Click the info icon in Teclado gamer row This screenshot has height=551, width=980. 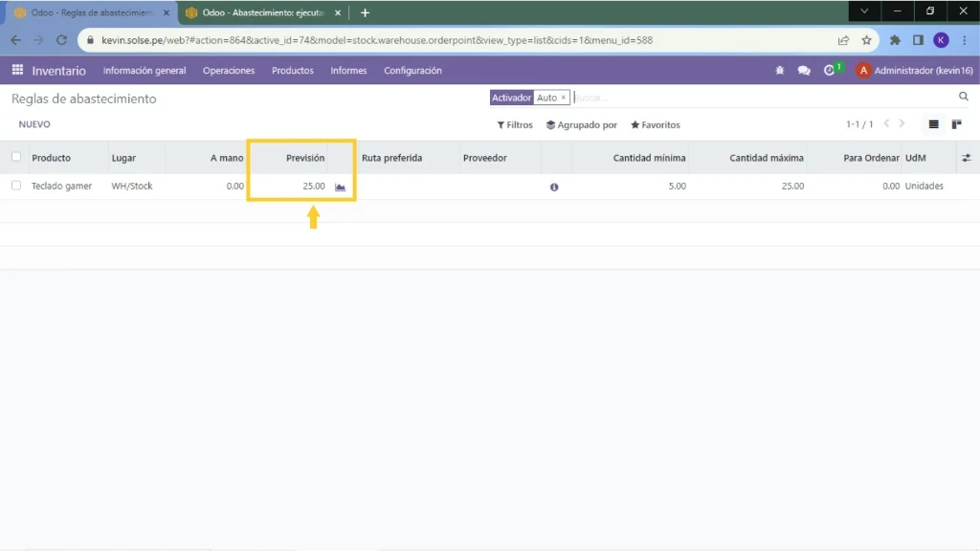tap(554, 187)
